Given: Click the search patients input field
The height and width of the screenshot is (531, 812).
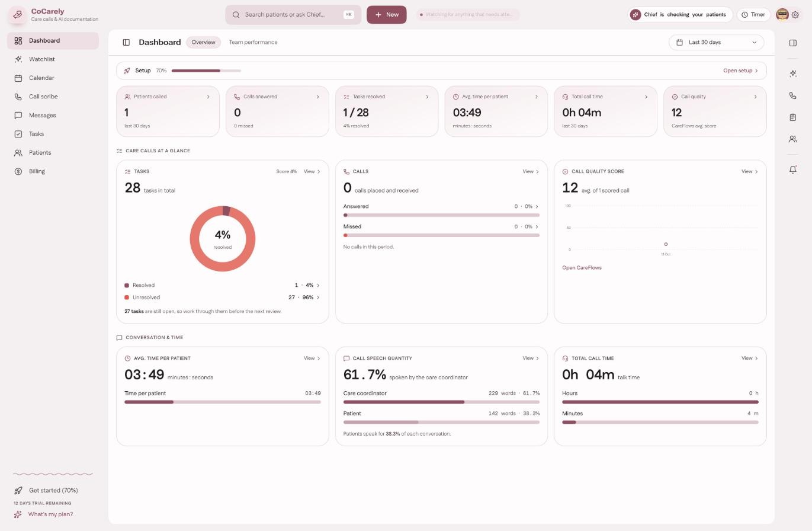Looking at the screenshot, I should pyautogui.click(x=293, y=15).
